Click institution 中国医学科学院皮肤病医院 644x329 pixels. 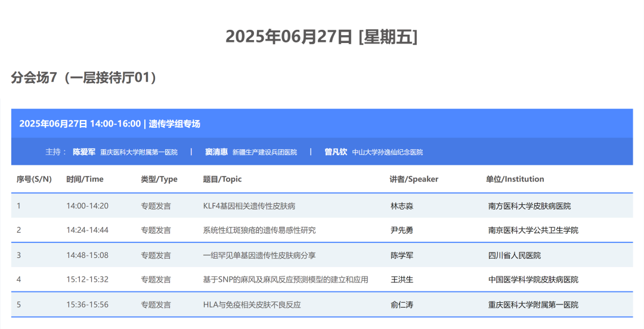click(x=533, y=279)
